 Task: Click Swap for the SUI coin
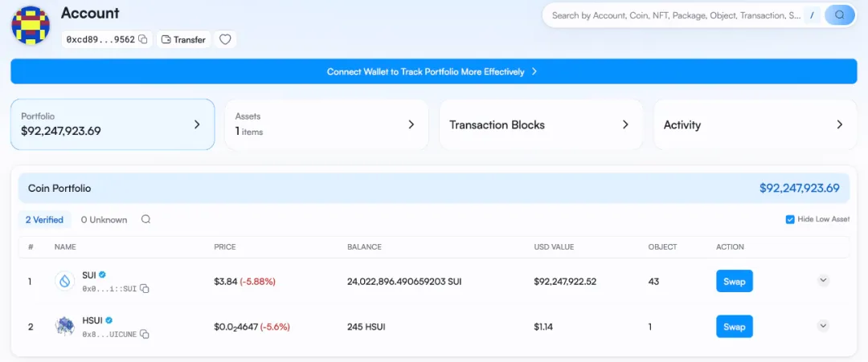point(734,281)
